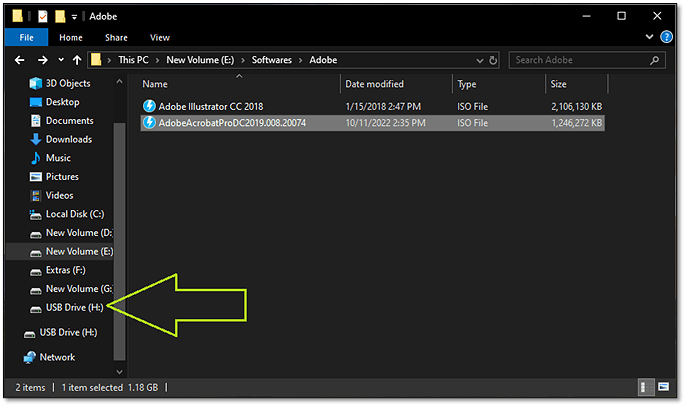The image size is (686, 407).
Task: Click the folder icon at the title bar's start
Action: pyautogui.click(x=17, y=17)
